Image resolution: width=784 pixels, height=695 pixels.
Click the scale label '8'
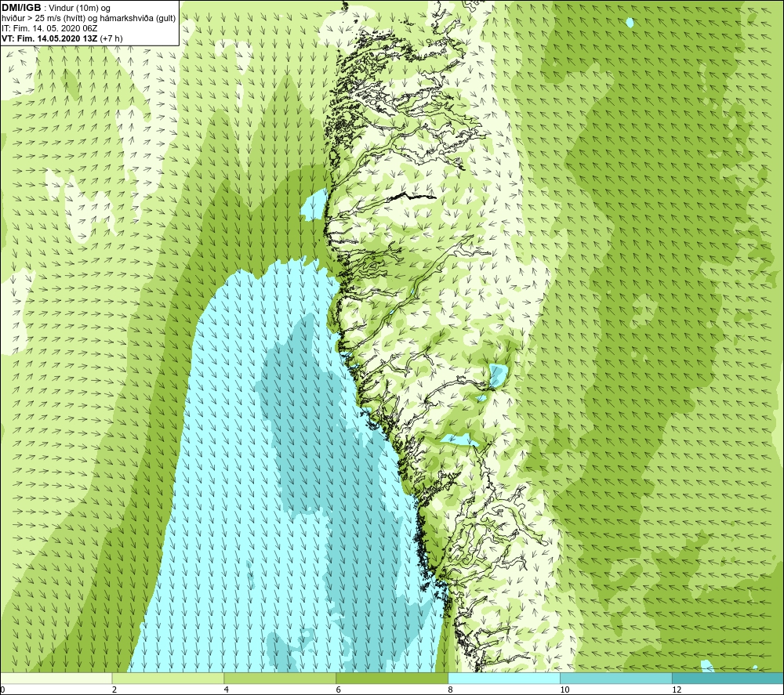451,690
